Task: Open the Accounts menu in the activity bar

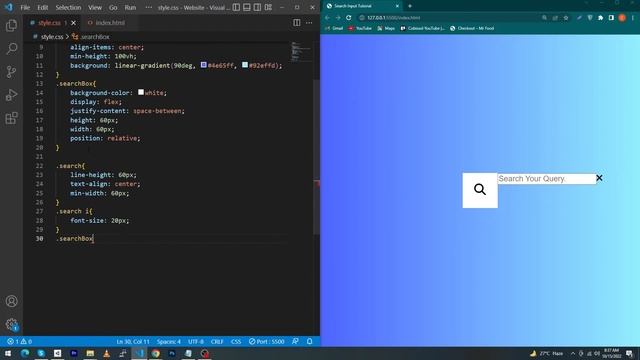Action: [11, 301]
